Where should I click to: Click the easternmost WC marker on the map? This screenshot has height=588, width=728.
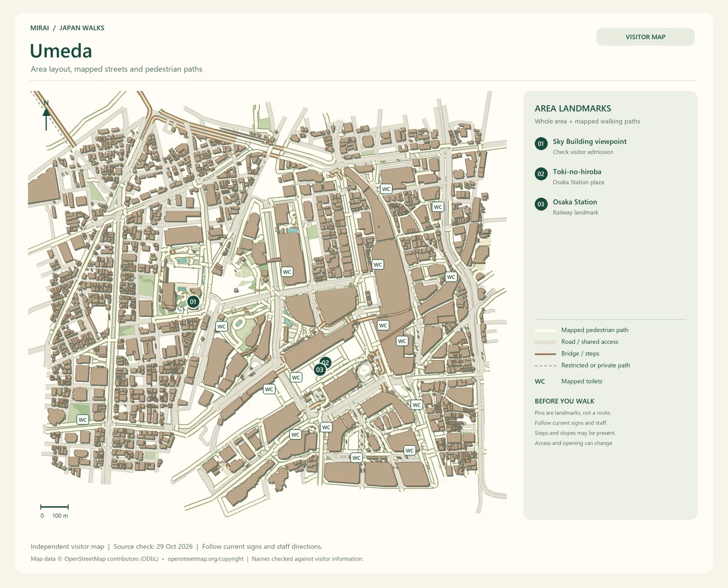[451, 277]
